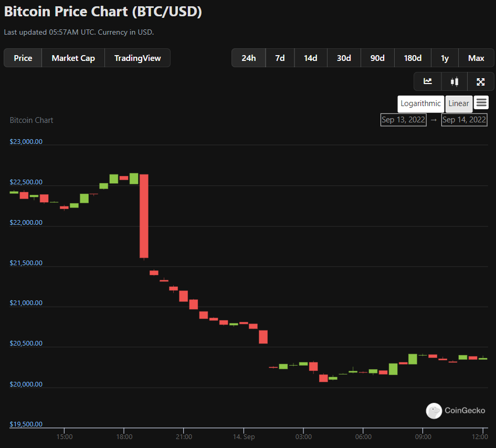
Task: Click the 14. Sep time axis label
Action: (x=244, y=437)
